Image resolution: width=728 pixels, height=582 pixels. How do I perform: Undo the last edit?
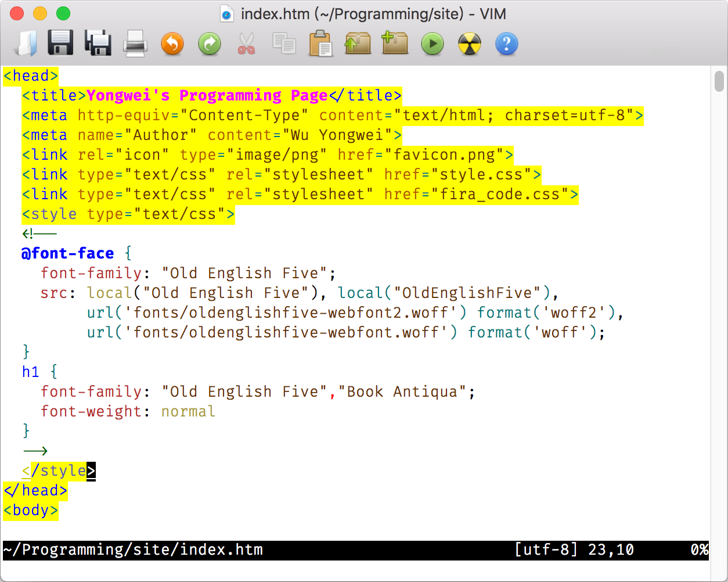[172, 44]
